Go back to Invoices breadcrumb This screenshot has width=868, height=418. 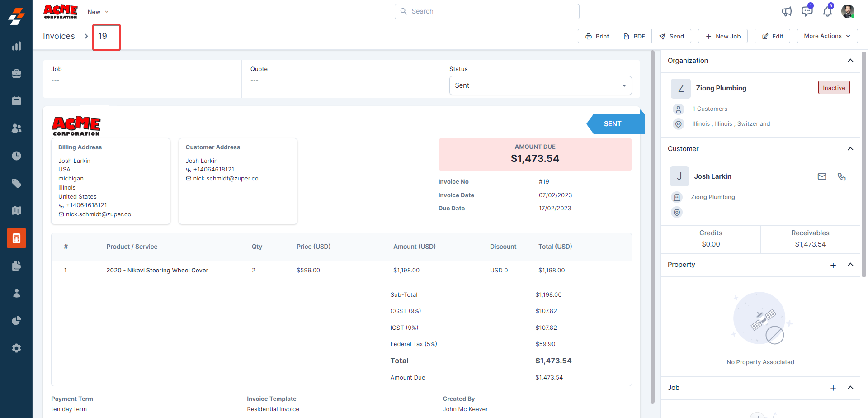tap(59, 36)
